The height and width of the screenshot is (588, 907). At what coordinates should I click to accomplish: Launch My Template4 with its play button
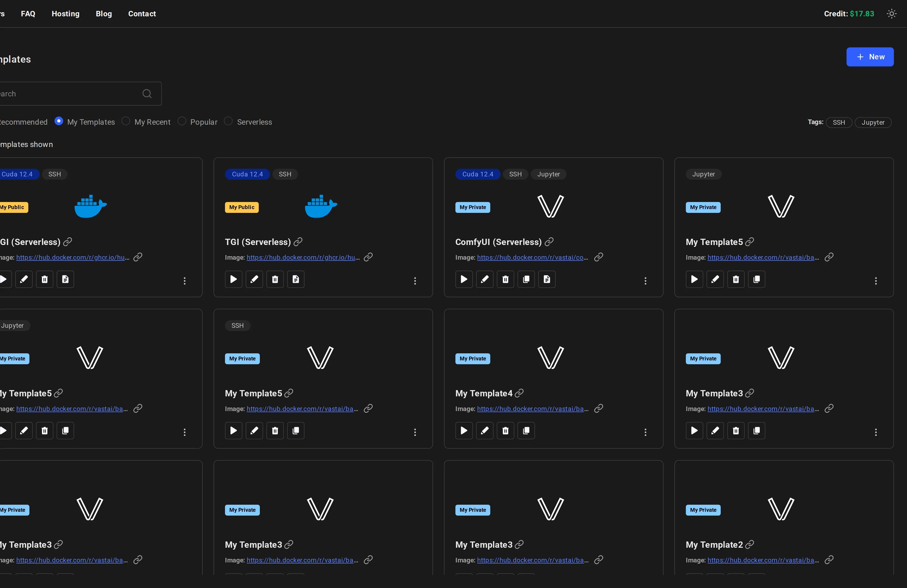pos(464,430)
